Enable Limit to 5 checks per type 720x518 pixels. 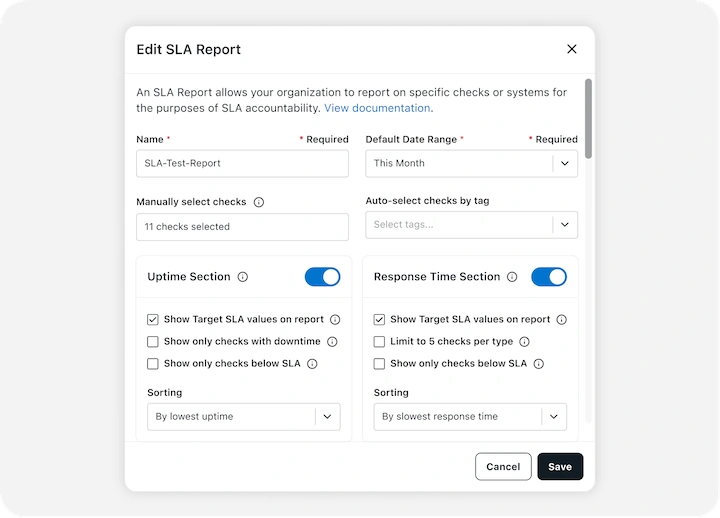coord(379,342)
